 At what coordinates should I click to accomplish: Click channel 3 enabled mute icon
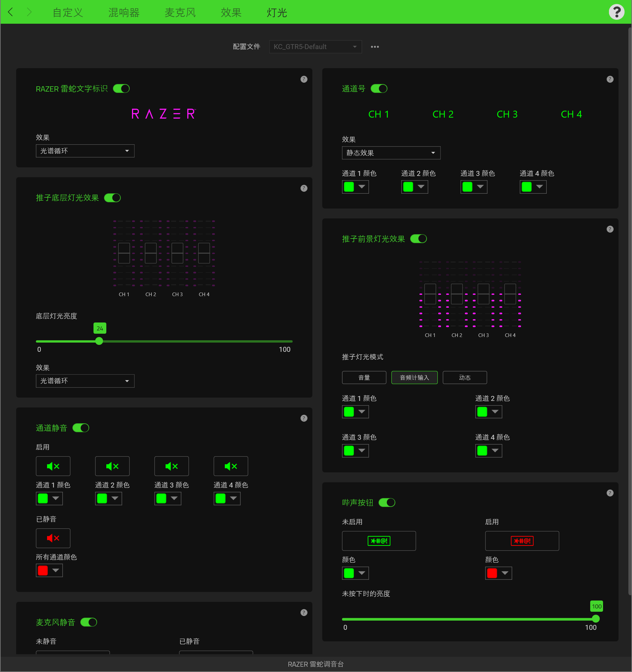click(x=171, y=466)
